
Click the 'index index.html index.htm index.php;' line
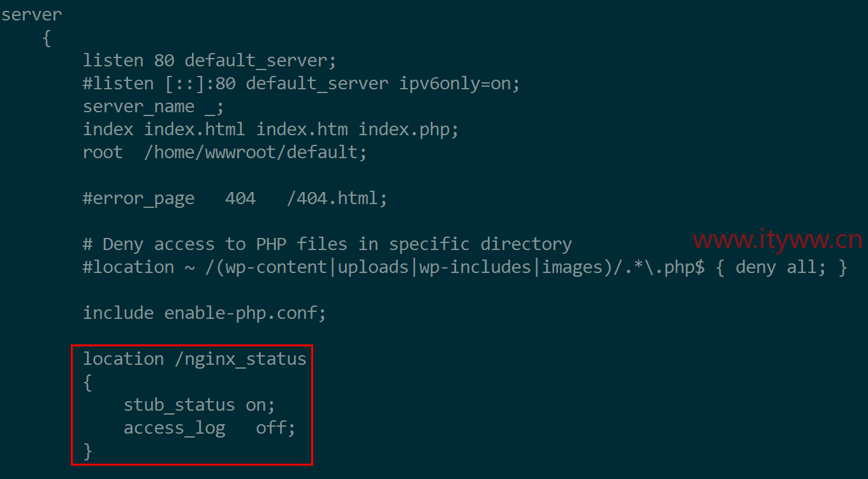click(x=271, y=129)
